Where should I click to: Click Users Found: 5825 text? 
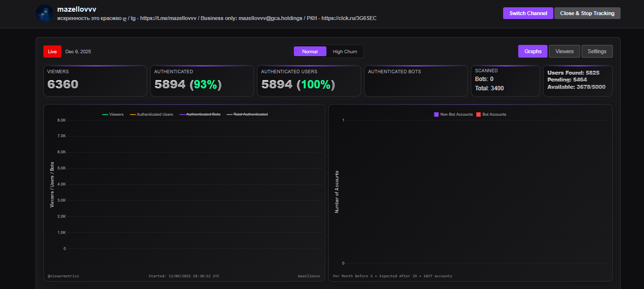pyautogui.click(x=573, y=73)
